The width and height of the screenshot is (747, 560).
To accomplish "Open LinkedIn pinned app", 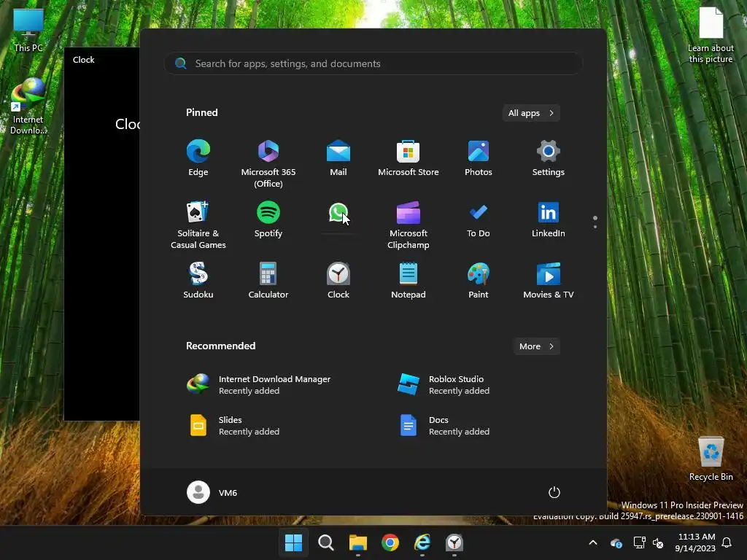I will tap(549, 220).
